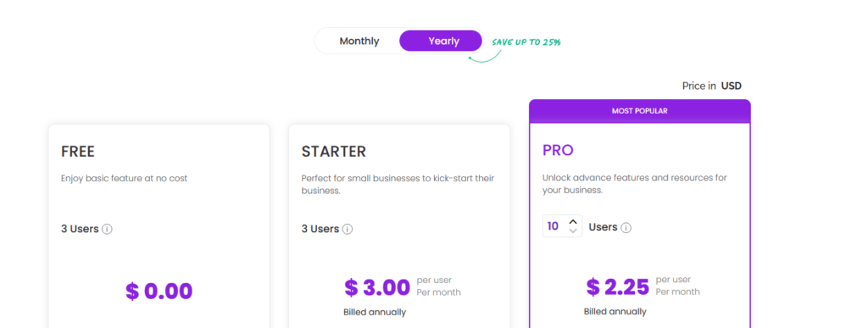Screen dimensions: 868x328
Task: Click the USD currency label
Action: click(731, 86)
